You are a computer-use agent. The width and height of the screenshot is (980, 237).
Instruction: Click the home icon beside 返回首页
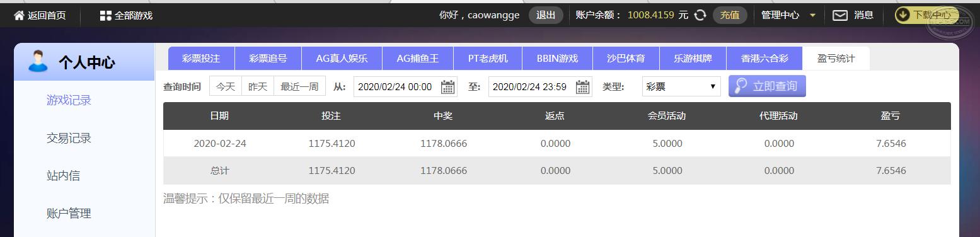19,15
